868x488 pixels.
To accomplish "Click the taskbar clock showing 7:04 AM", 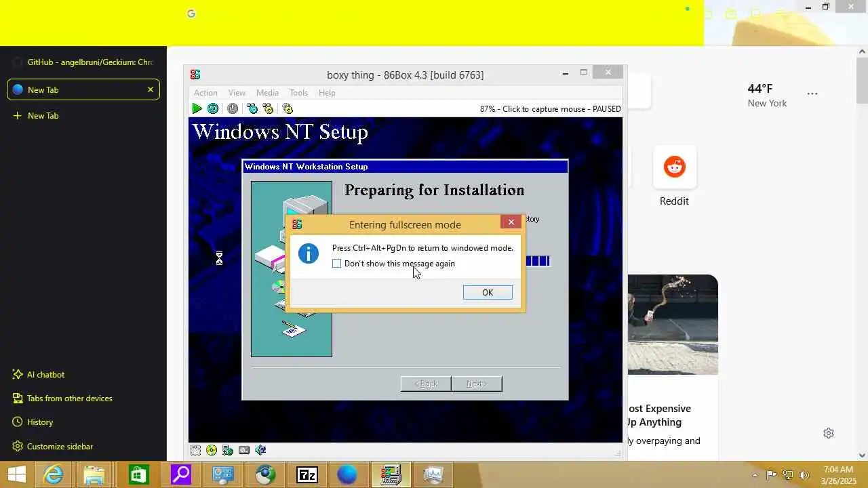I will coord(838,475).
